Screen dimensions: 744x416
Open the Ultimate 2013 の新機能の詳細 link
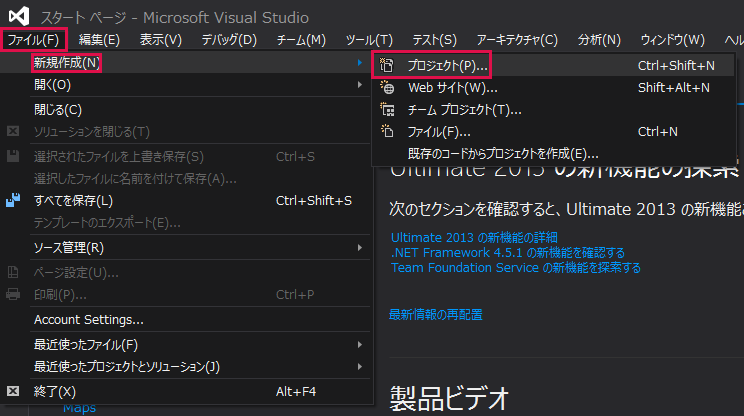(474, 237)
